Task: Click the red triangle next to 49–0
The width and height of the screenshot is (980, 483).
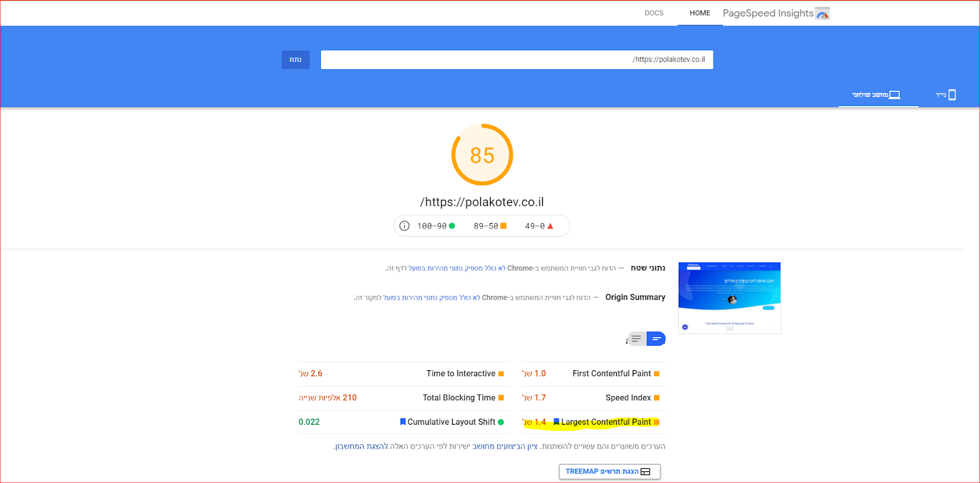Action: tap(550, 226)
